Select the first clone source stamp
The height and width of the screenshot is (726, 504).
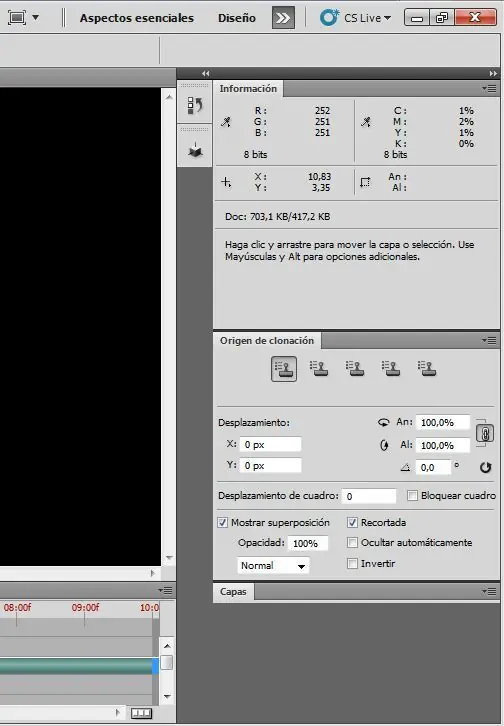(x=284, y=369)
